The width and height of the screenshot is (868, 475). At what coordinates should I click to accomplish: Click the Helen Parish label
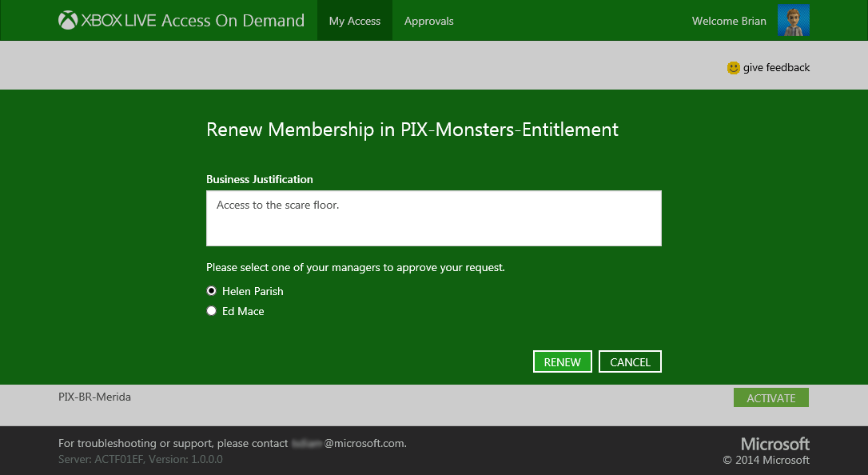(x=253, y=291)
